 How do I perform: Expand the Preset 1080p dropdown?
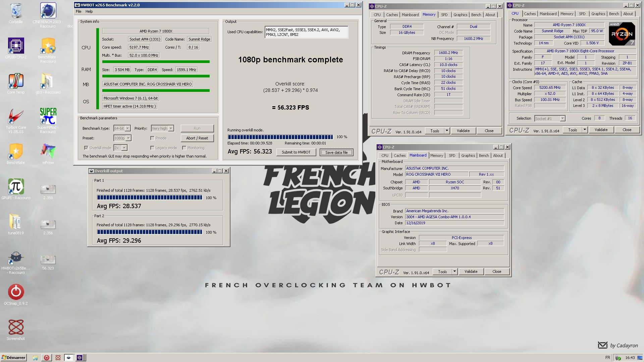[x=128, y=138]
